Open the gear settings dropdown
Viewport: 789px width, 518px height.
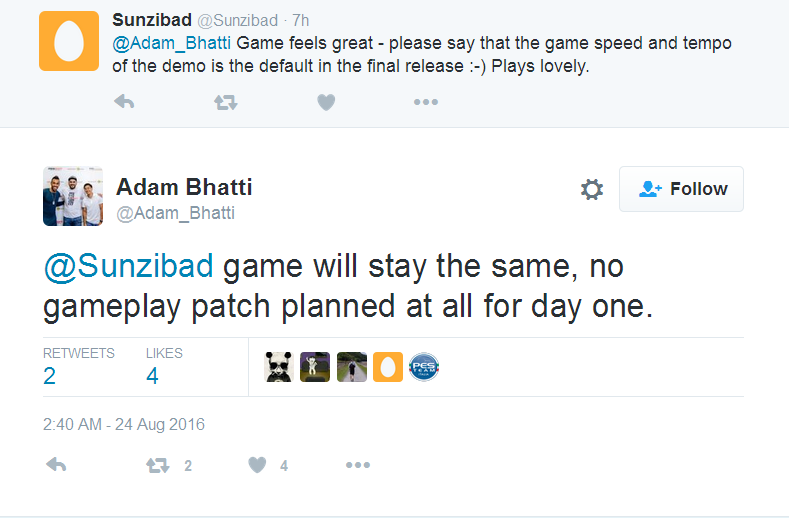tap(592, 190)
